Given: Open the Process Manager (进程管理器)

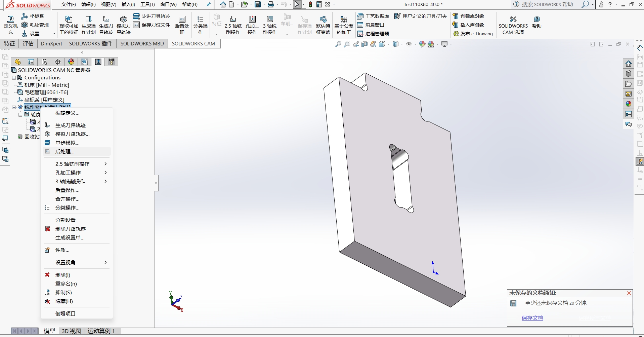Looking at the screenshot, I should (373, 34).
